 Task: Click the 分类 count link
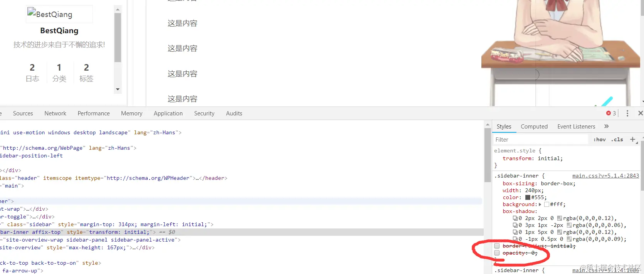pos(59,73)
